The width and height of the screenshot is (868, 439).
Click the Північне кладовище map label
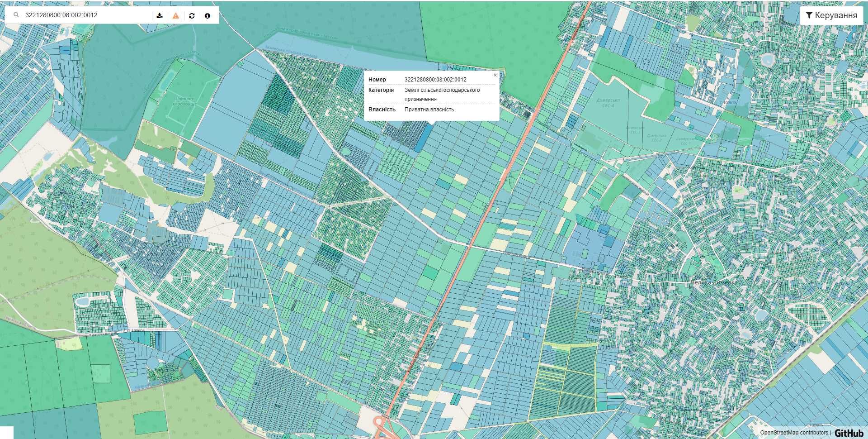184,101
